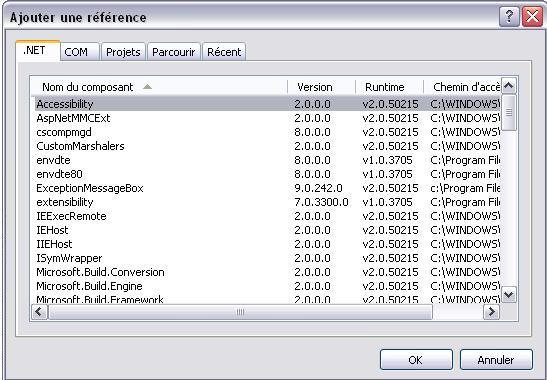Image resolution: width=547 pixels, height=380 pixels.
Task: Close the Ajouter une référence dialog
Action: point(532,16)
